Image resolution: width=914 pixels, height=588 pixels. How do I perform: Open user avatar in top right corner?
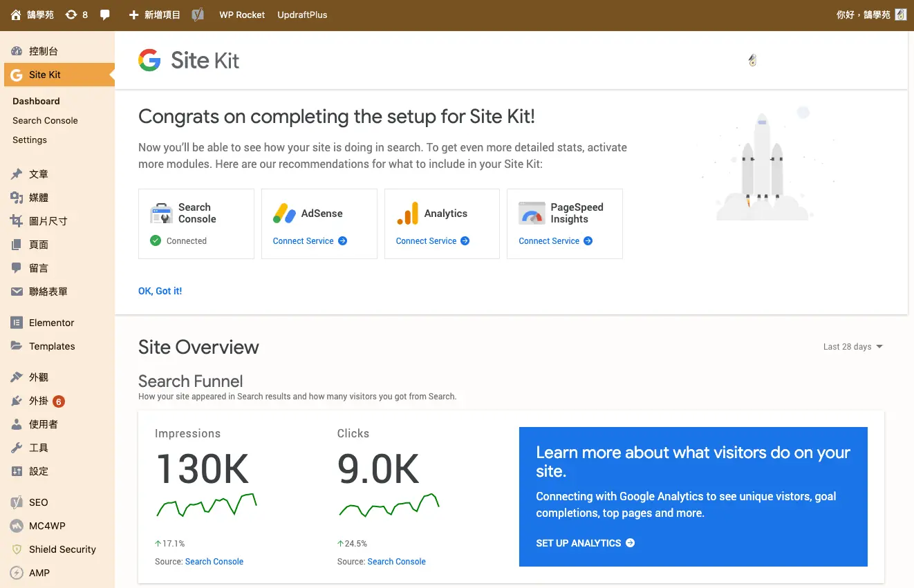coord(900,15)
